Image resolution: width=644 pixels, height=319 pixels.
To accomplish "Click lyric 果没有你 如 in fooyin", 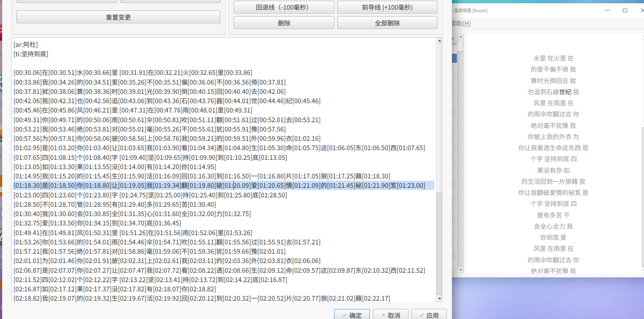I will (553, 170).
